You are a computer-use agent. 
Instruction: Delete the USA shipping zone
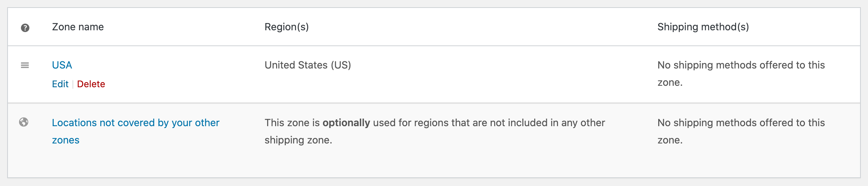[91, 84]
